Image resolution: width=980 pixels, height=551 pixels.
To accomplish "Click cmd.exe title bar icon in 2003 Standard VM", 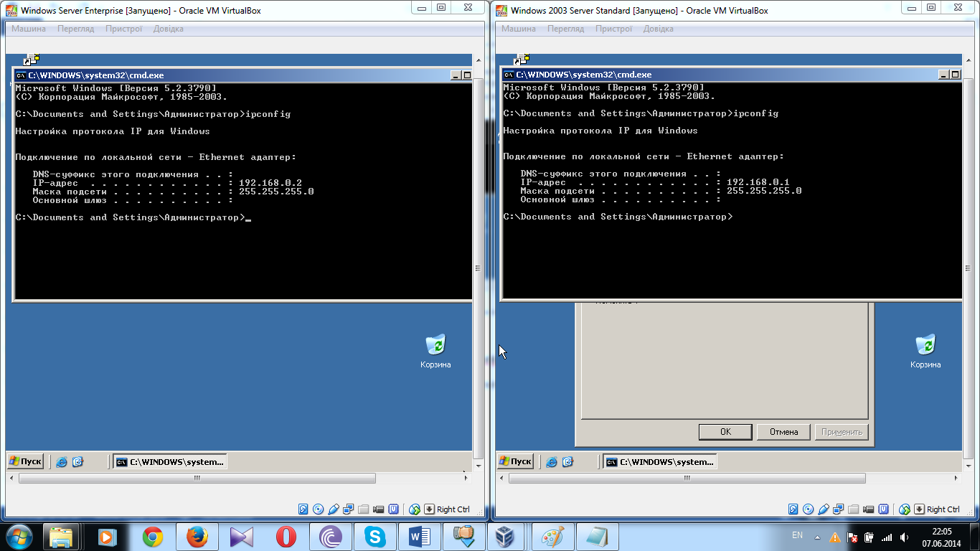I will click(x=509, y=75).
